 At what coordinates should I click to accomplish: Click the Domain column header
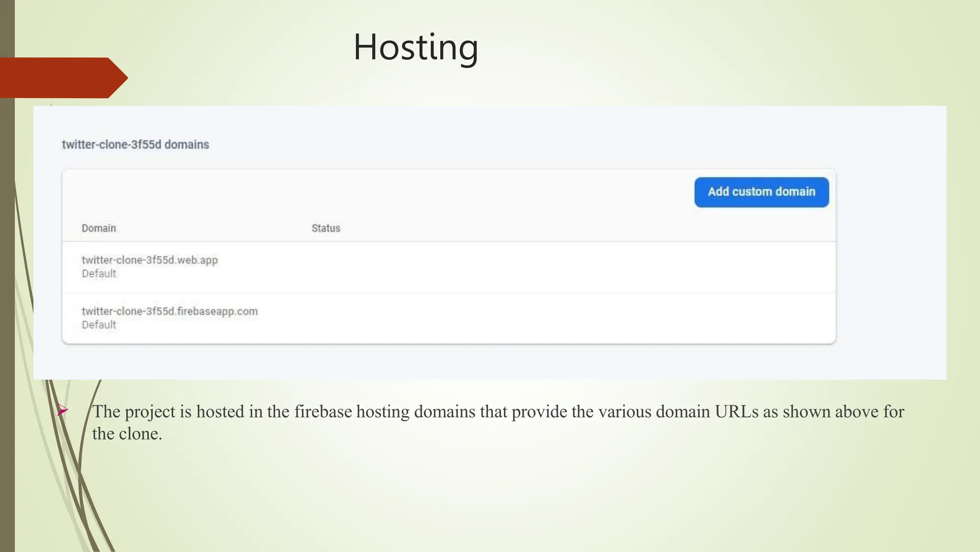coord(99,228)
